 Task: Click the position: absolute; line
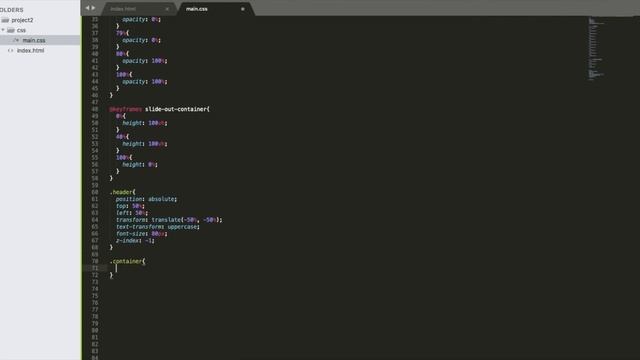coord(147,199)
